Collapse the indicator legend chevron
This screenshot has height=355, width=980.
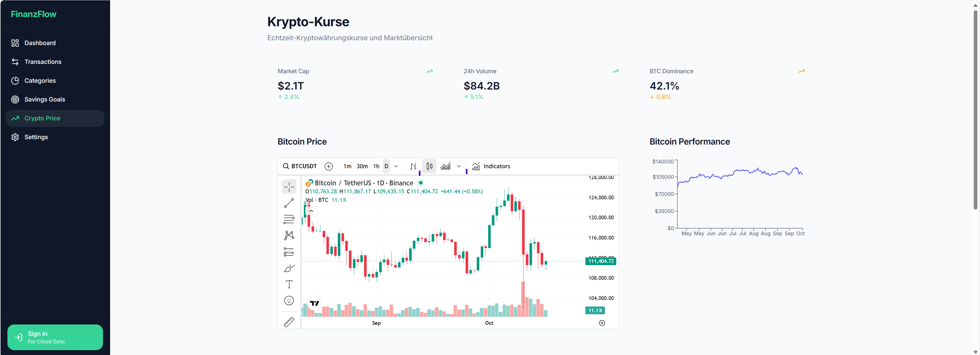pyautogui.click(x=311, y=211)
